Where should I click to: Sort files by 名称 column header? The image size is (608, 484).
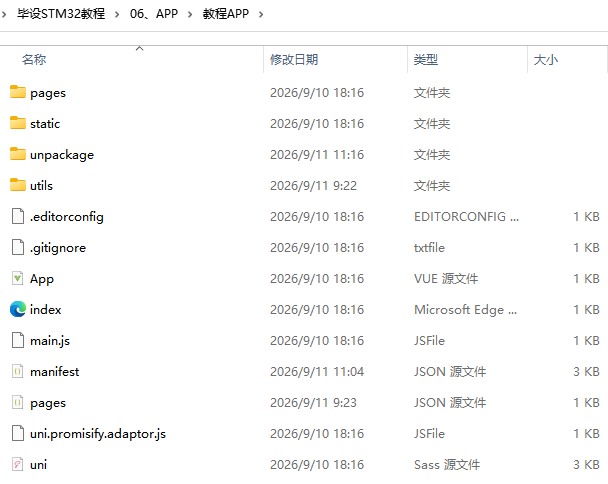(34, 60)
